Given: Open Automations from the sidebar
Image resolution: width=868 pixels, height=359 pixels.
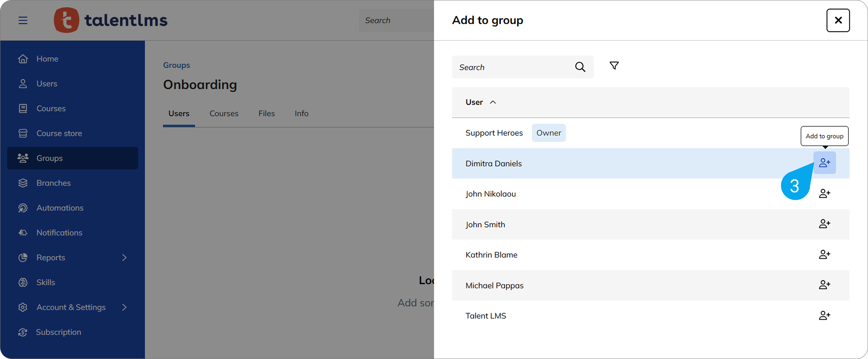Looking at the screenshot, I should [x=60, y=208].
